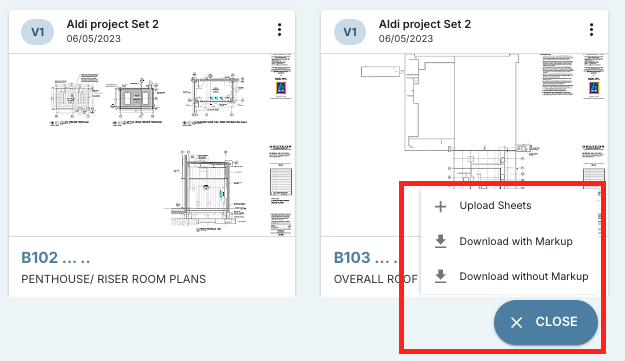Click the PENTHOUSE/ RISER ROOM PLANS label
Screen dimensions: 625x361
click(x=114, y=279)
